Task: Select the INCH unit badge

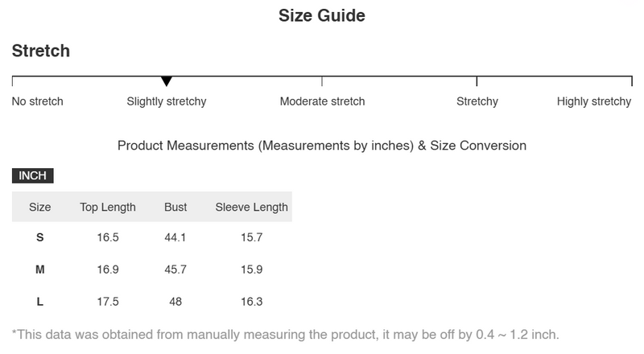Action: 33,175
